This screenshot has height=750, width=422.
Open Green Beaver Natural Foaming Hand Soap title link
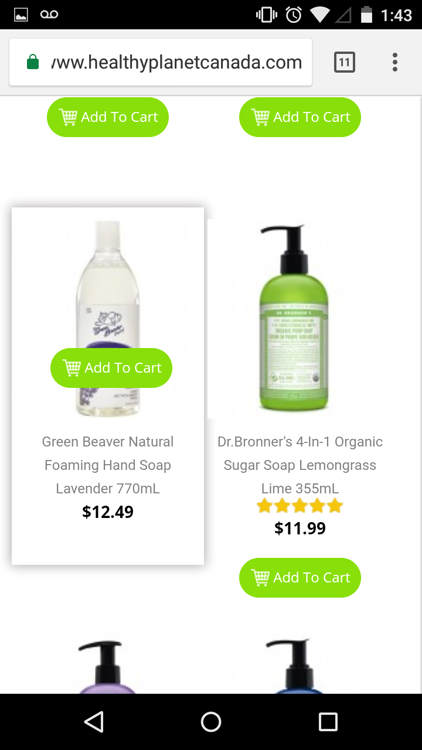coord(108,465)
